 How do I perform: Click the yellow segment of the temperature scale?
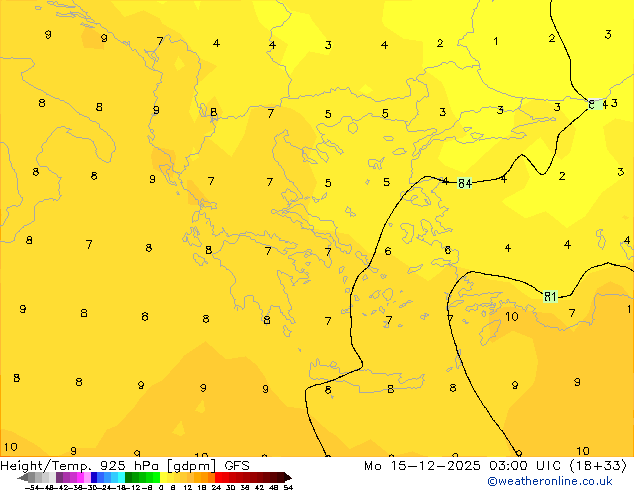click(x=163, y=477)
